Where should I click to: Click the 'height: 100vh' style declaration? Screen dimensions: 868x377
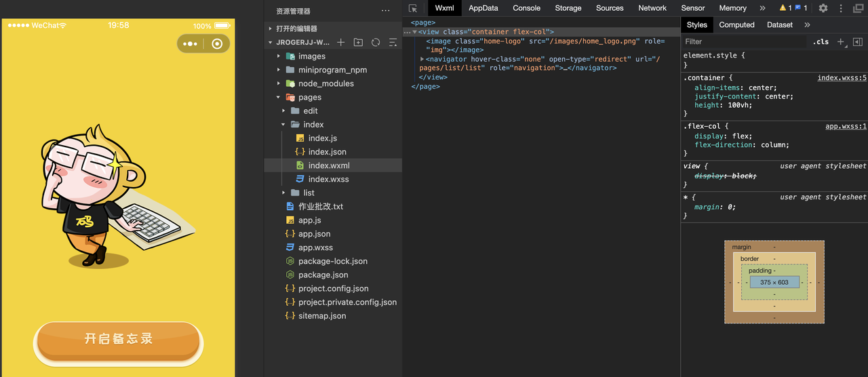(x=723, y=105)
